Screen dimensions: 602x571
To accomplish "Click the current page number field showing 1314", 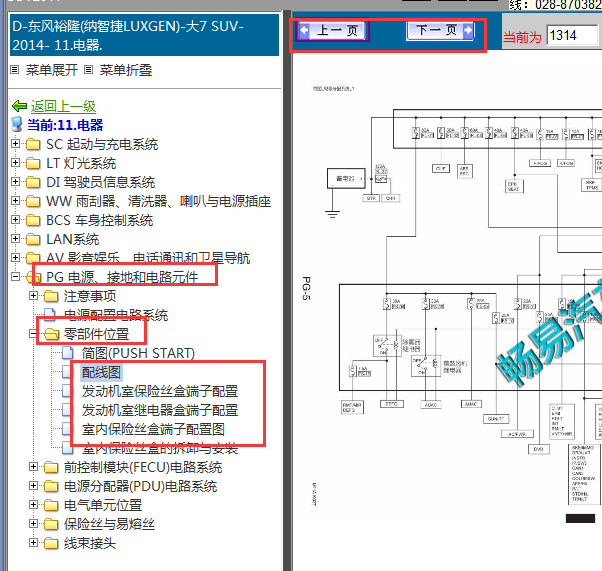I will (572, 35).
